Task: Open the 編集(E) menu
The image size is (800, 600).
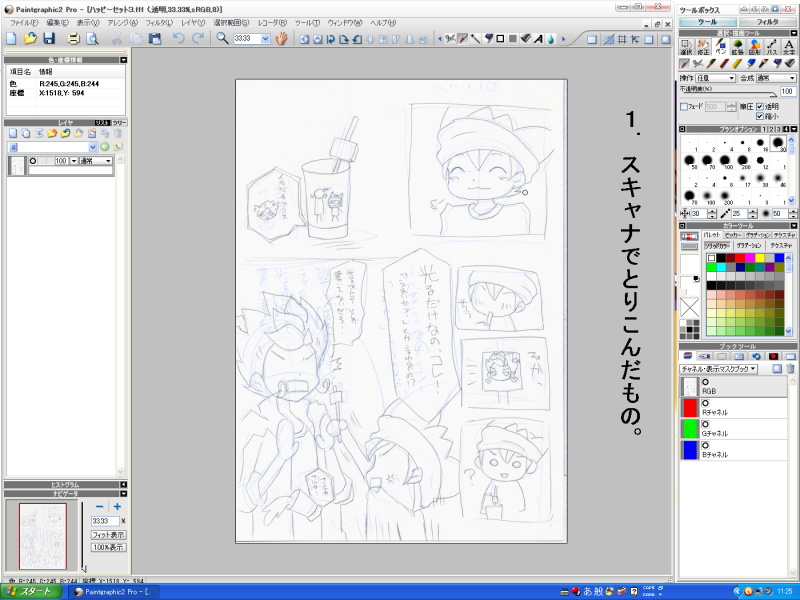Action: pos(57,23)
